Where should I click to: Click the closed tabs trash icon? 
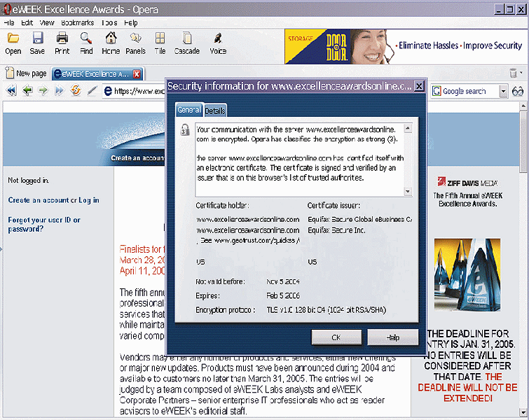pos(513,73)
